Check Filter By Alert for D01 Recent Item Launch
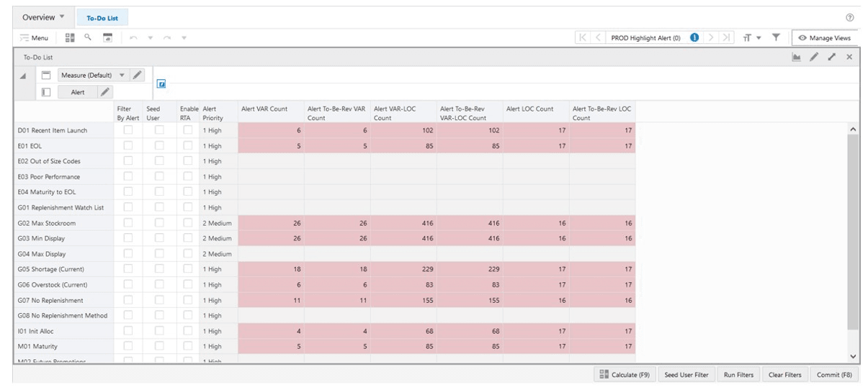The image size is (868, 390). pyautogui.click(x=128, y=130)
